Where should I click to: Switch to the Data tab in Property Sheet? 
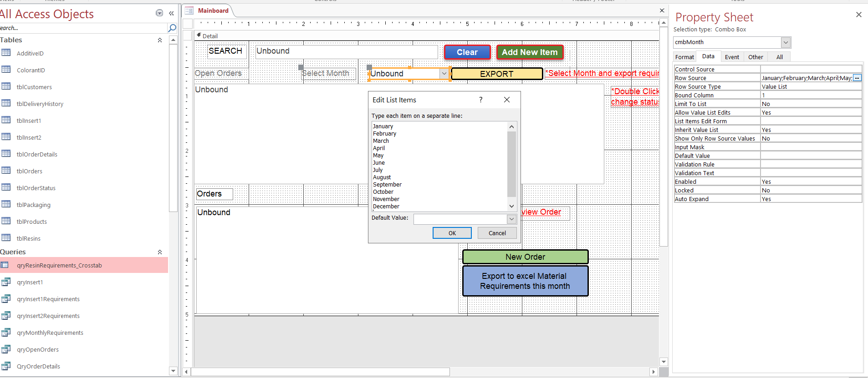click(708, 56)
